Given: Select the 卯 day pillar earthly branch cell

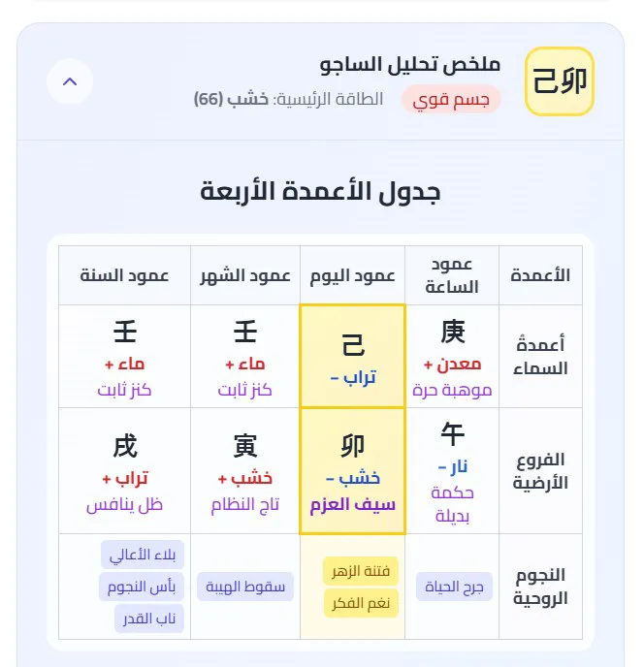Looking at the screenshot, I should pyautogui.click(x=352, y=470).
